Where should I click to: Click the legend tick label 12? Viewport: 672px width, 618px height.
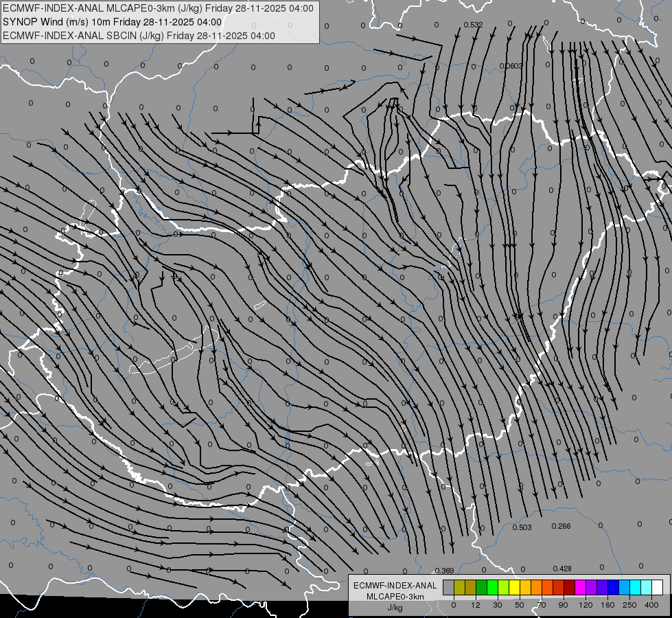[476, 605]
